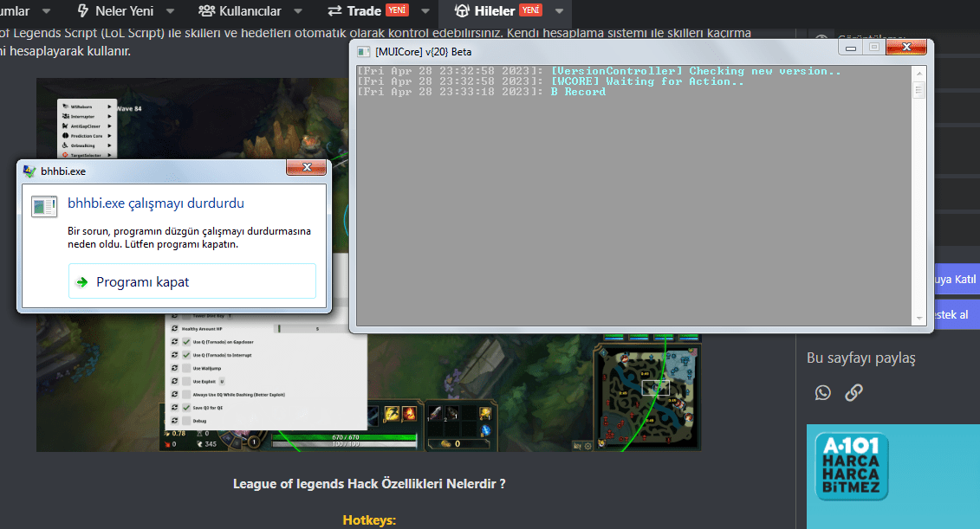Close the MUICore v{20} Beta window
The image size is (980, 529).
point(906,47)
